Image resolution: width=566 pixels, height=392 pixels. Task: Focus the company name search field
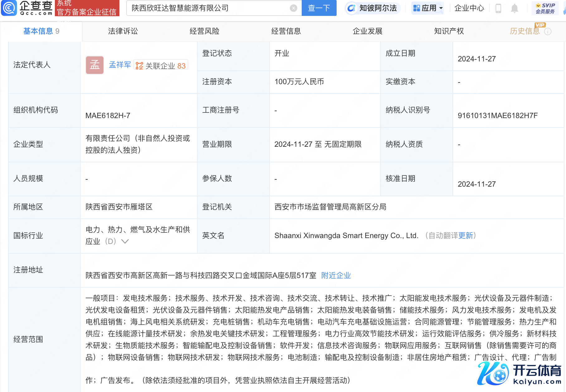[209, 8]
